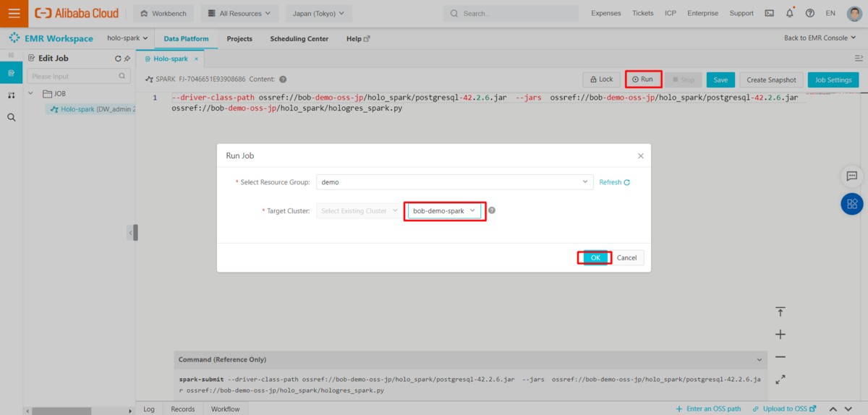Close the Run Job dialog
The width and height of the screenshot is (868, 415).
[x=640, y=155]
